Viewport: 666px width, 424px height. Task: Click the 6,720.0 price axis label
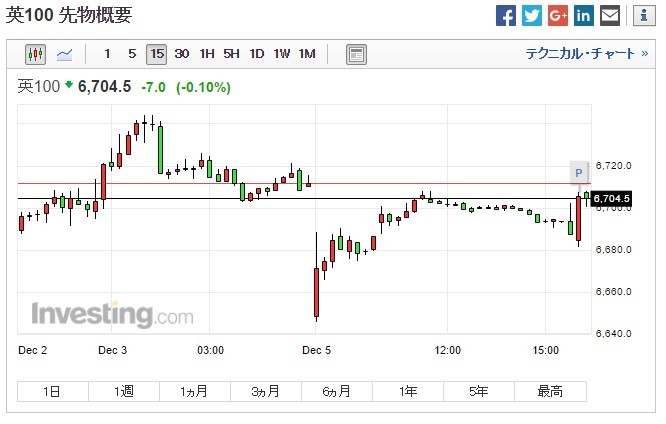tap(614, 166)
